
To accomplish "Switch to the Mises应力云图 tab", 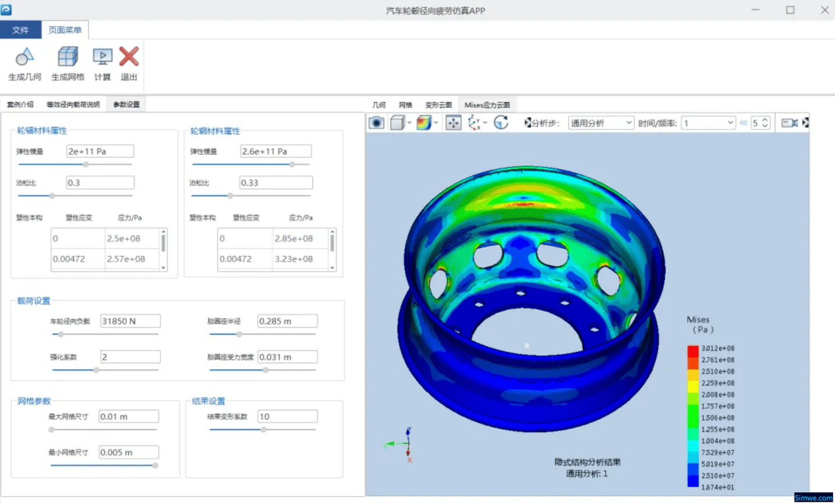I will pyautogui.click(x=487, y=105).
